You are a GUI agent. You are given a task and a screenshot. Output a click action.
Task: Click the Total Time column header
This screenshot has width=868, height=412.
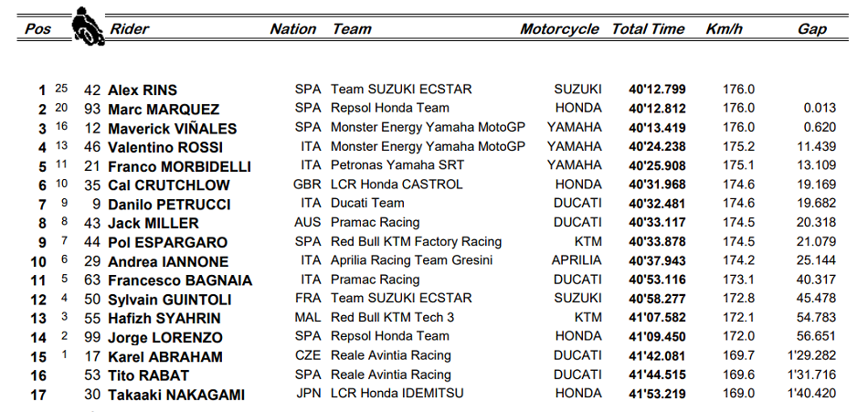tap(648, 29)
